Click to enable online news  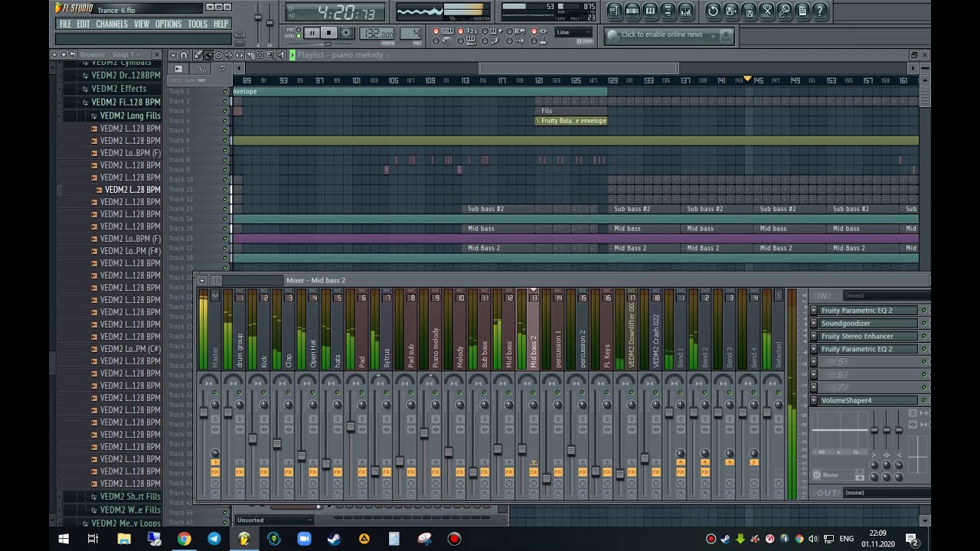[x=661, y=34]
